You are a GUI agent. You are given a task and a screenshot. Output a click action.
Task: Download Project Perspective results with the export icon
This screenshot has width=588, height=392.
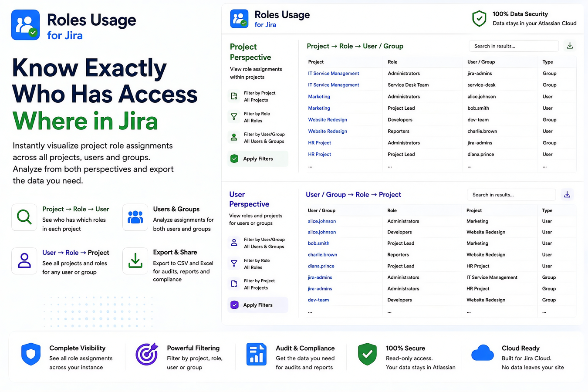570,46
